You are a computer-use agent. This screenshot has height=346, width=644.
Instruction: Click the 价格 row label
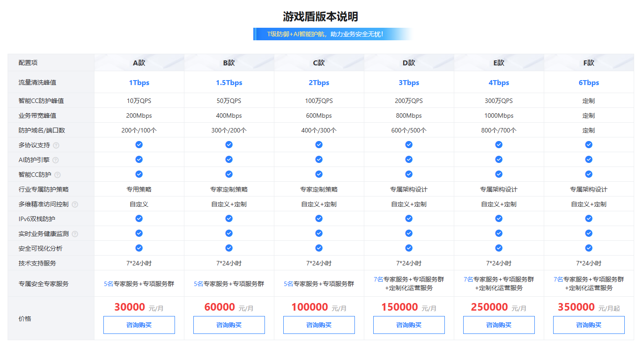pos(25,319)
